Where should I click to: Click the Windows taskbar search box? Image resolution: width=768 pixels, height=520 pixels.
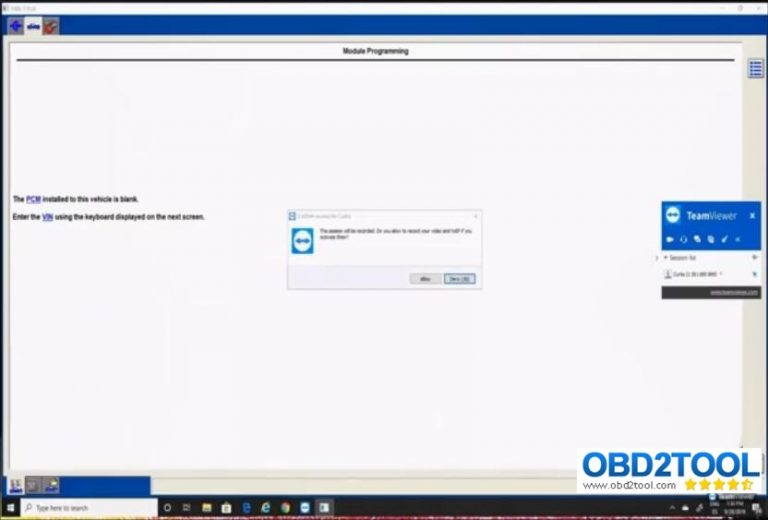(x=95, y=508)
